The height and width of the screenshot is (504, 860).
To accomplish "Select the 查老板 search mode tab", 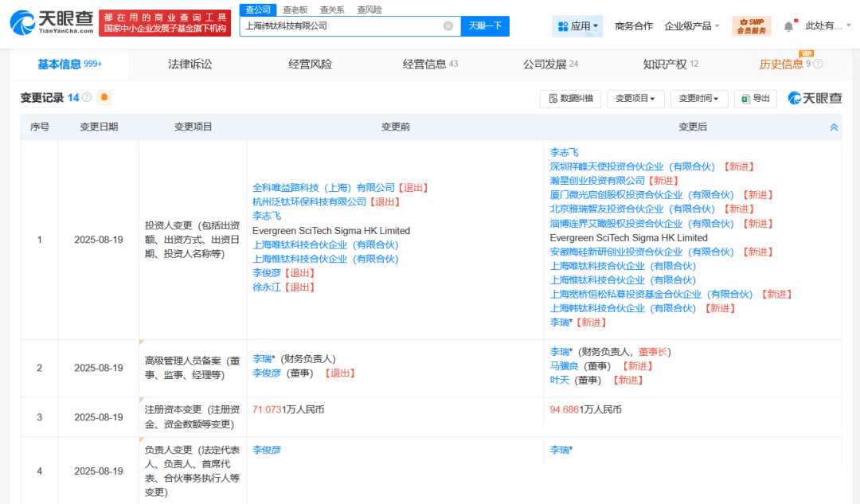I will point(295,10).
